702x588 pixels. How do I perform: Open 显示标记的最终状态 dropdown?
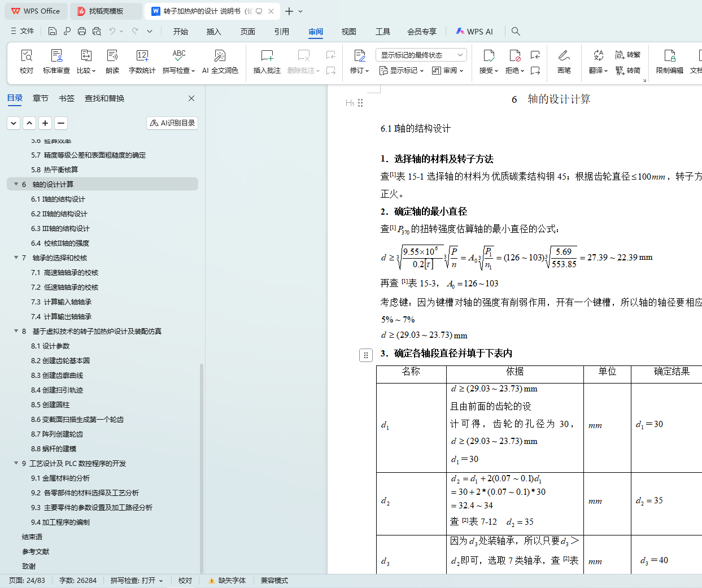click(421, 55)
